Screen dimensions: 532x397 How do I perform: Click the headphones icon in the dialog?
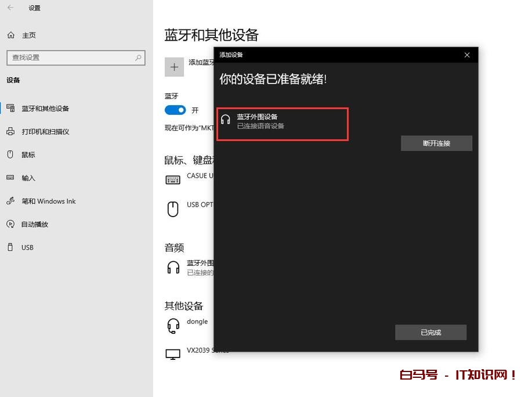pos(226,120)
